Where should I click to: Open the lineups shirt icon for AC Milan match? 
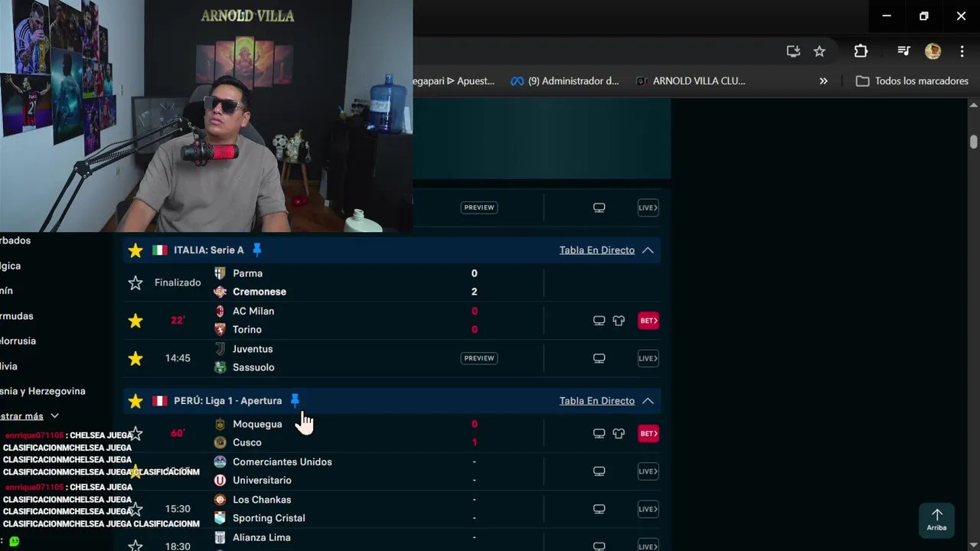pos(619,321)
